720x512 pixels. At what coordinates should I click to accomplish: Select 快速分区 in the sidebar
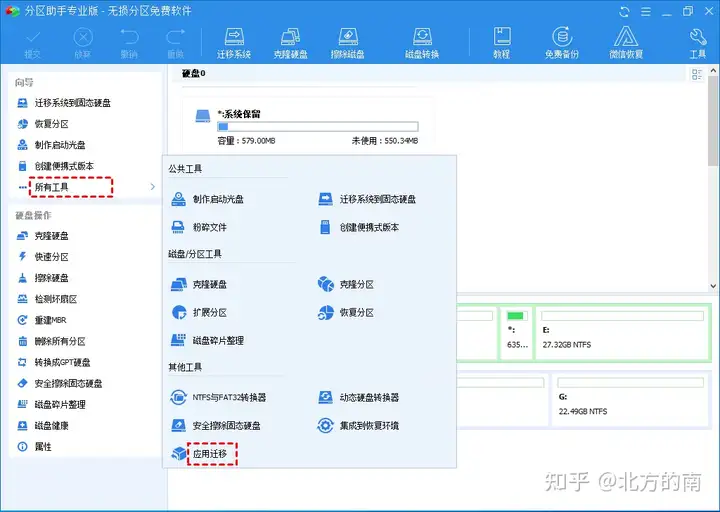pyautogui.click(x=43, y=257)
